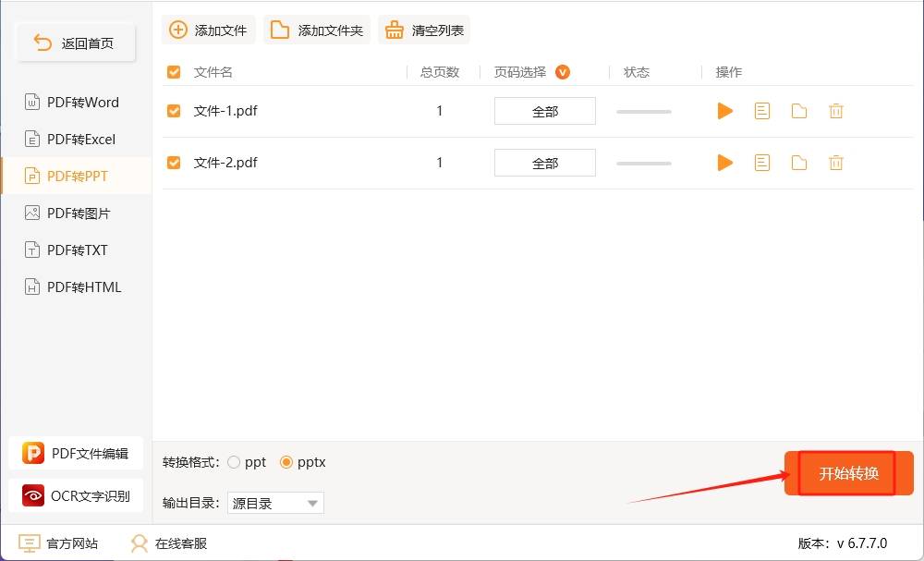Delete 文件-2.pdf using the trash icon
Viewport: 924px width, 561px height.
point(836,163)
